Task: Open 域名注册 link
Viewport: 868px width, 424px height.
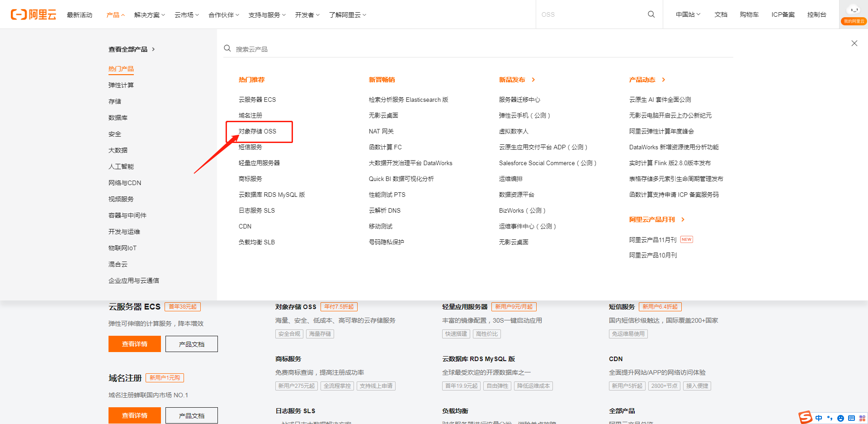Action: 250,115
